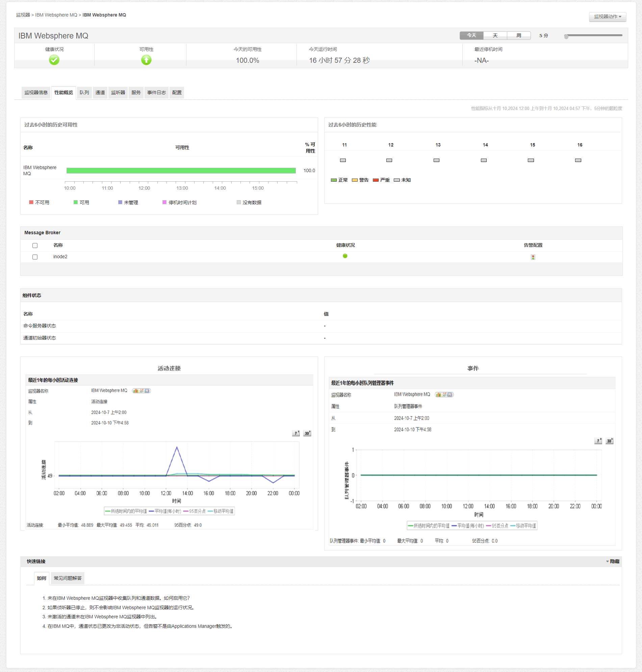Open the inode2 message broker link
Image resolution: width=642 pixels, height=672 pixels.
pyautogui.click(x=60, y=257)
